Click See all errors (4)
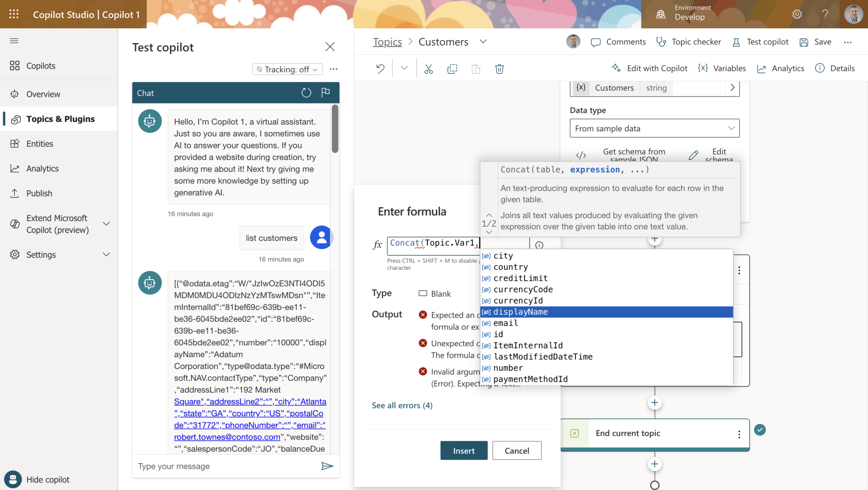Screen dimensions: 868x490 pyautogui.click(x=402, y=405)
